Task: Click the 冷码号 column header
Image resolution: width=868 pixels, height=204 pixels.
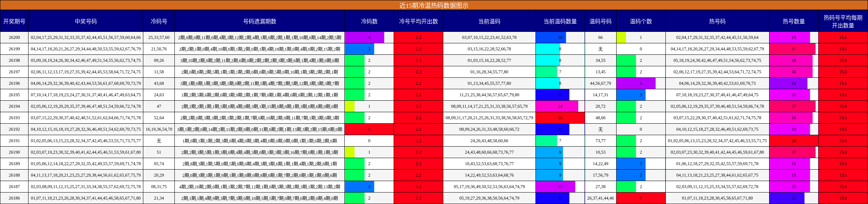Action: click(x=159, y=21)
